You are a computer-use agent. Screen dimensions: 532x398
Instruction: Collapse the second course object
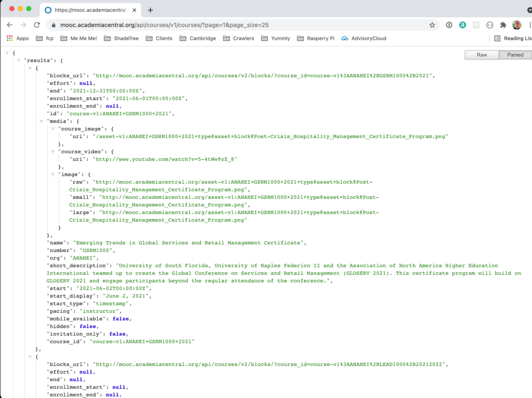coord(30,357)
